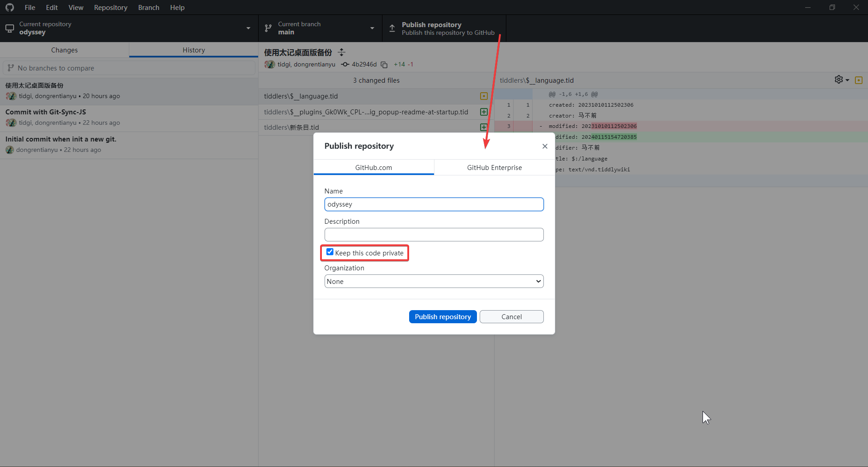Click the blue Publish repository button

(443, 316)
